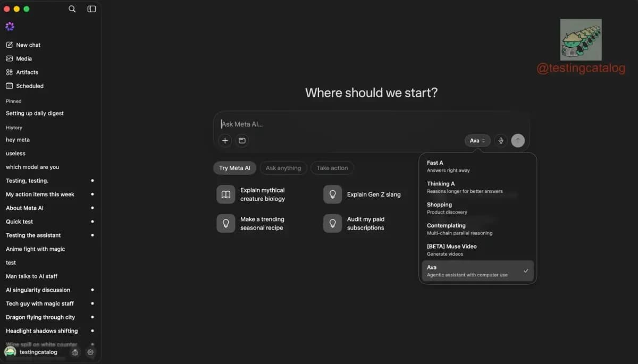Select the checked Ava option

tap(477, 271)
